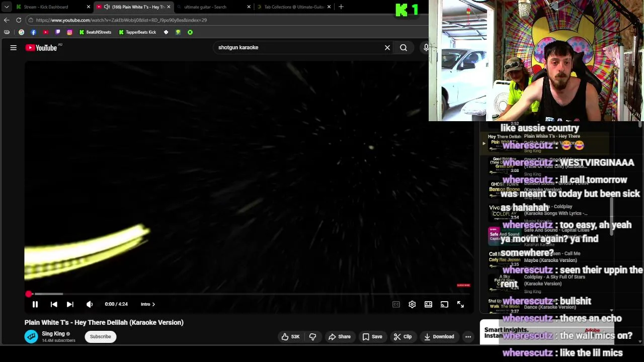The width and height of the screenshot is (644, 362).
Task: Open Sing King channel avatar
Action: tap(31, 336)
